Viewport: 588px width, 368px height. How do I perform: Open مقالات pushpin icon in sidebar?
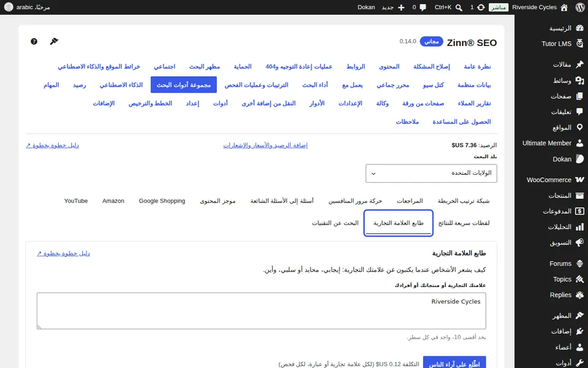click(580, 64)
